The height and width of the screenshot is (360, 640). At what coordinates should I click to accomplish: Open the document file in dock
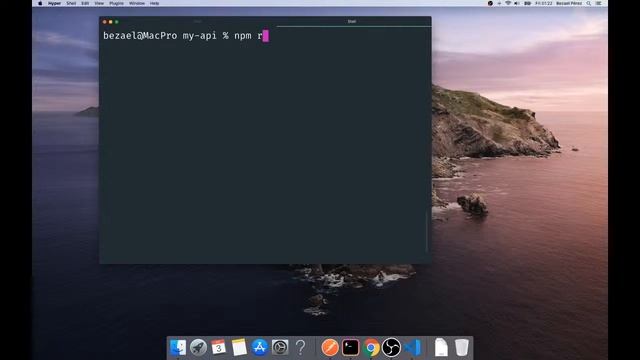coord(441,347)
